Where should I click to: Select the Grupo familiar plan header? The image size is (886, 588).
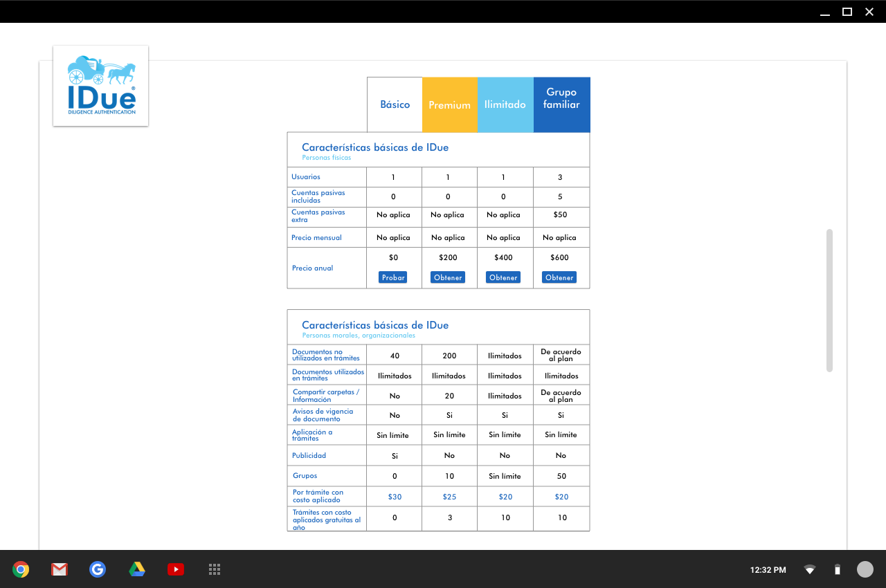(561, 98)
